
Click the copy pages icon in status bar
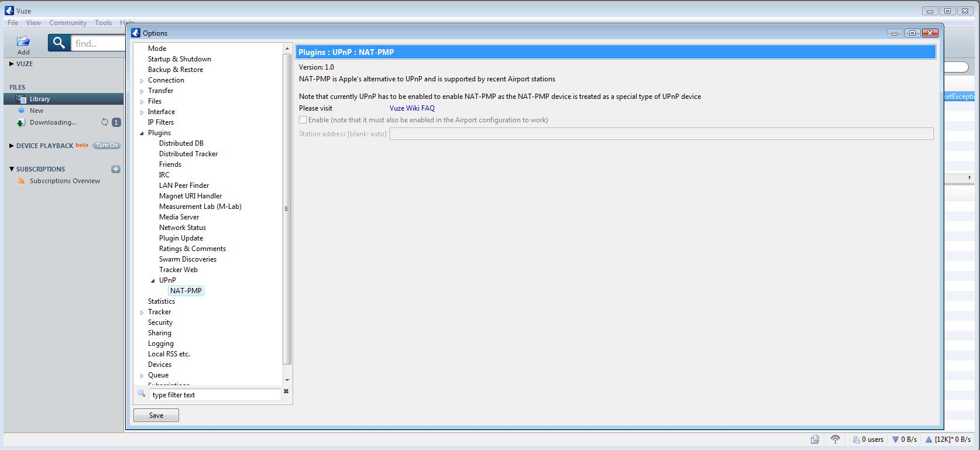point(814,439)
